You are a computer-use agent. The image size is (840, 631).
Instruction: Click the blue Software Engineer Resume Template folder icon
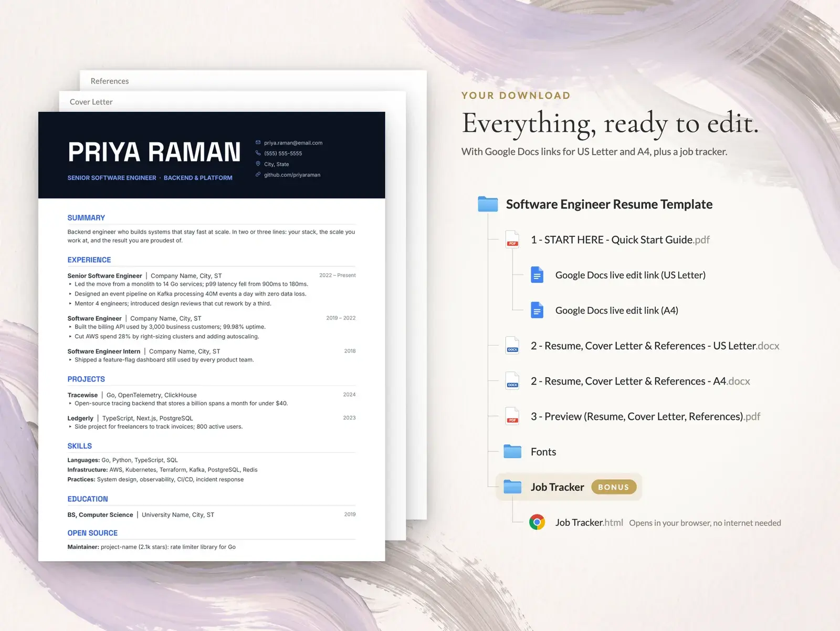488,204
